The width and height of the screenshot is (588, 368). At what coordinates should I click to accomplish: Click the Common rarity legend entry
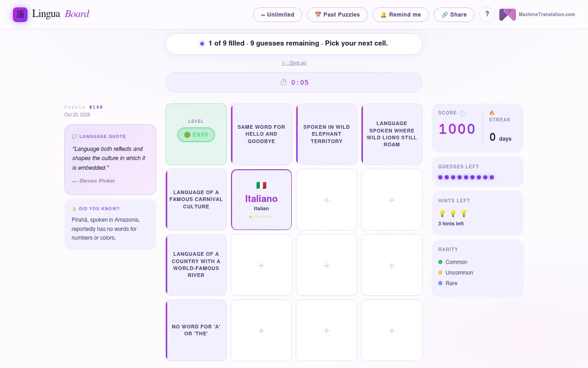pyautogui.click(x=453, y=262)
